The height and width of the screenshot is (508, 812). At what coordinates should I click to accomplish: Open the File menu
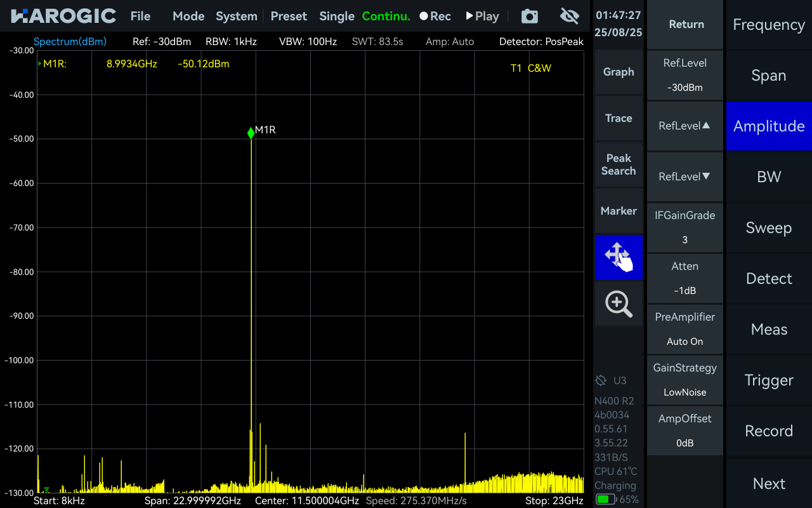(140, 17)
